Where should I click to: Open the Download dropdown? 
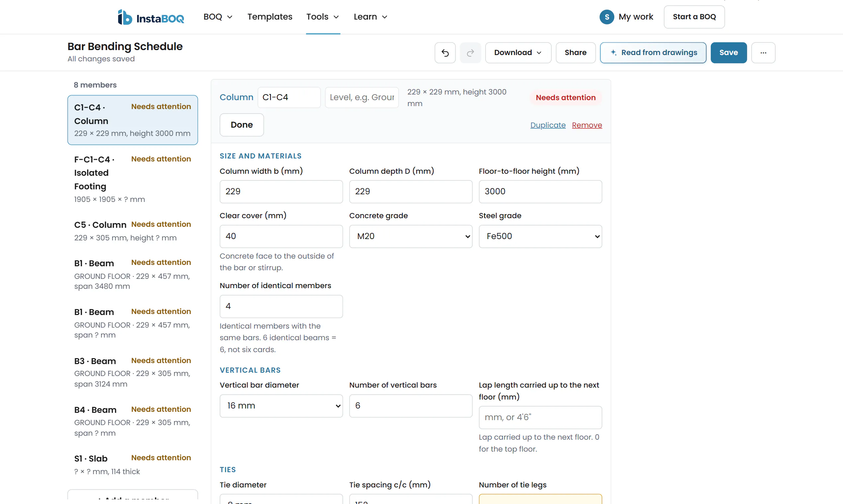[518, 53]
